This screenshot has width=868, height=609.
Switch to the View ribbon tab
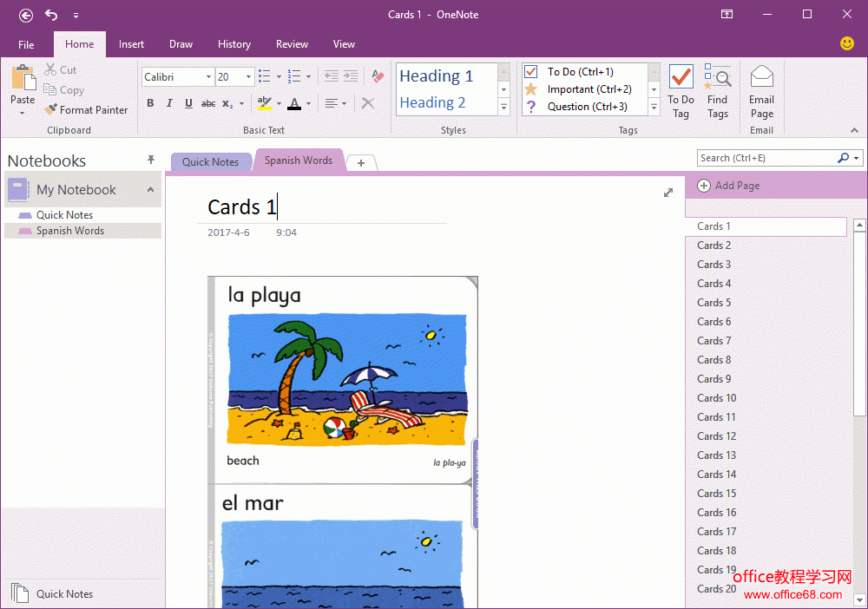[x=344, y=44]
